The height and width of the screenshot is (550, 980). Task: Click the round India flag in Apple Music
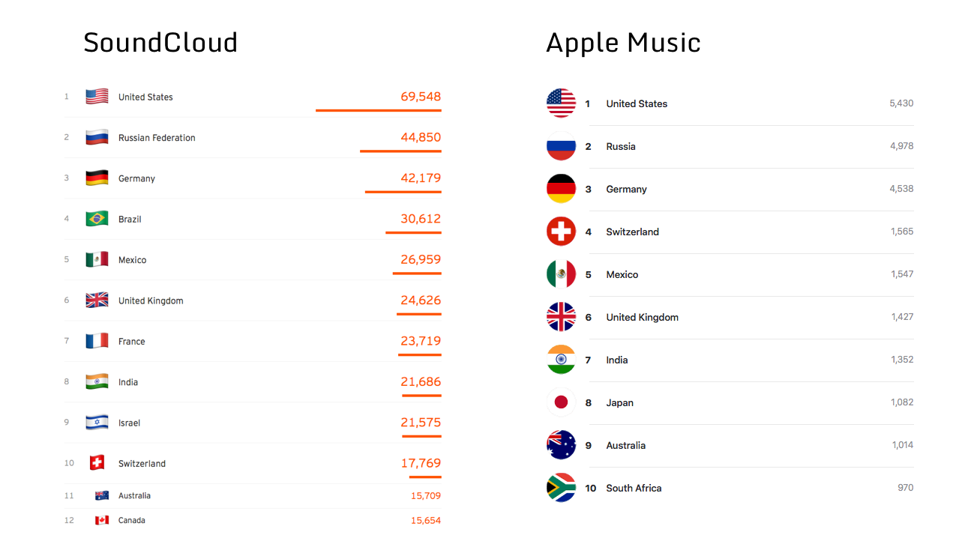[x=561, y=360]
